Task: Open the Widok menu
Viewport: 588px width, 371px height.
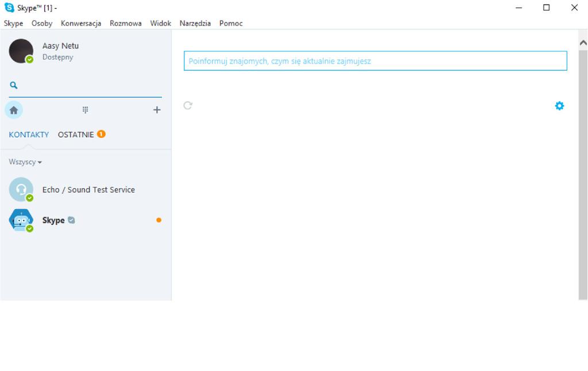Action: point(161,23)
